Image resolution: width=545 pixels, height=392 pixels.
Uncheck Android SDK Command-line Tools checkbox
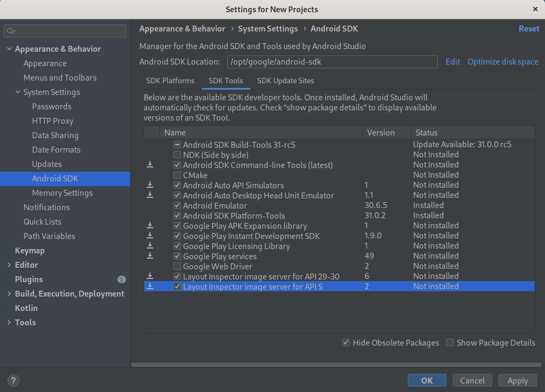pos(177,165)
